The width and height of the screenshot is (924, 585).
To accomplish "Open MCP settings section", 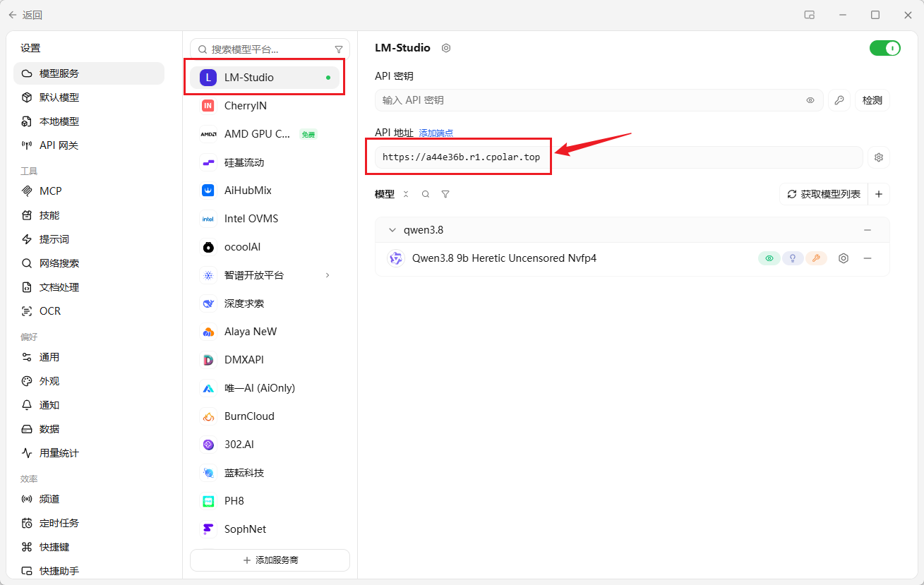I will (x=89, y=191).
